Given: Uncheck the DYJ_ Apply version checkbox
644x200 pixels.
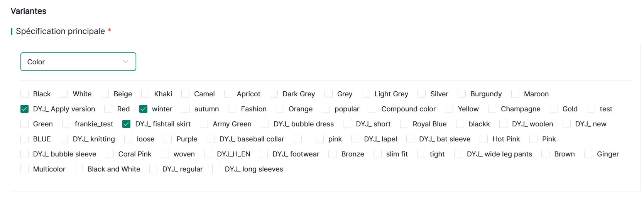Looking at the screenshot, I should click(x=25, y=109).
